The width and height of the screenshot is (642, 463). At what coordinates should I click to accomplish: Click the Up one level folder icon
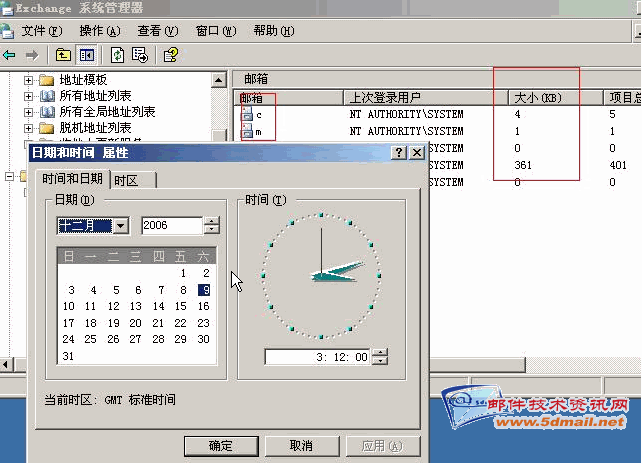click(x=64, y=55)
